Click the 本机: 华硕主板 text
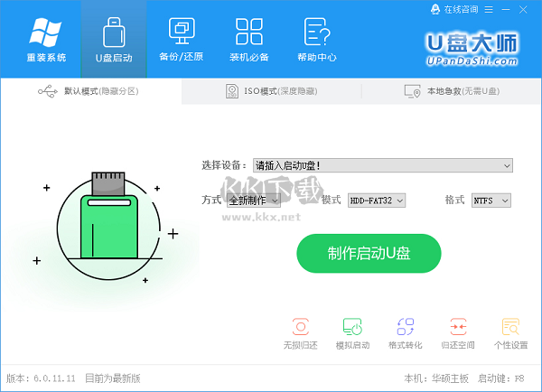The height and width of the screenshot is (392, 542). click(x=436, y=378)
